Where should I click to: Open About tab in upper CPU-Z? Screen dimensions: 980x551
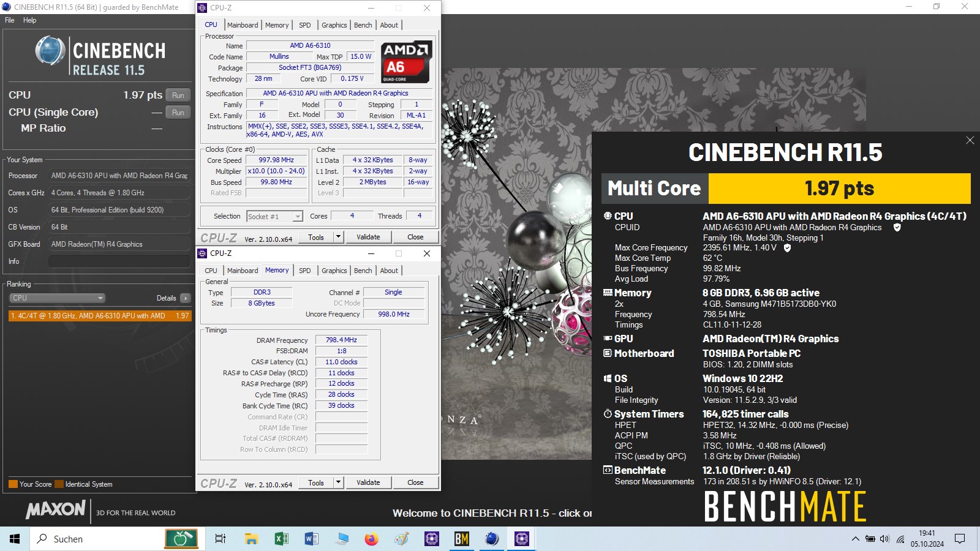point(389,25)
